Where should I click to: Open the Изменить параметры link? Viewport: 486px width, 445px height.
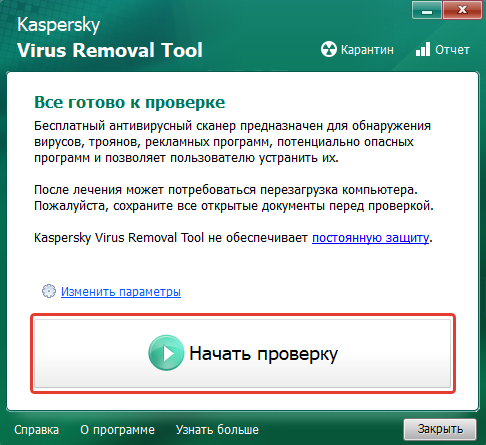coord(121,292)
